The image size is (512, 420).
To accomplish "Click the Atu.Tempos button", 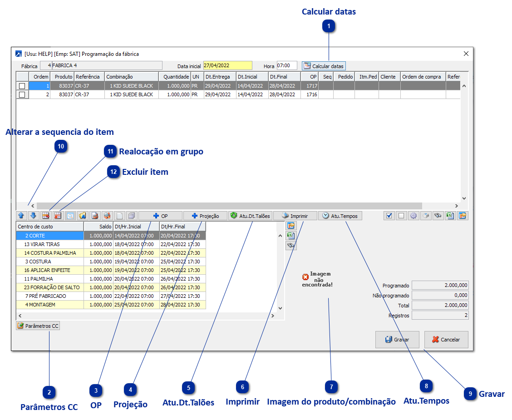I will point(340,216).
